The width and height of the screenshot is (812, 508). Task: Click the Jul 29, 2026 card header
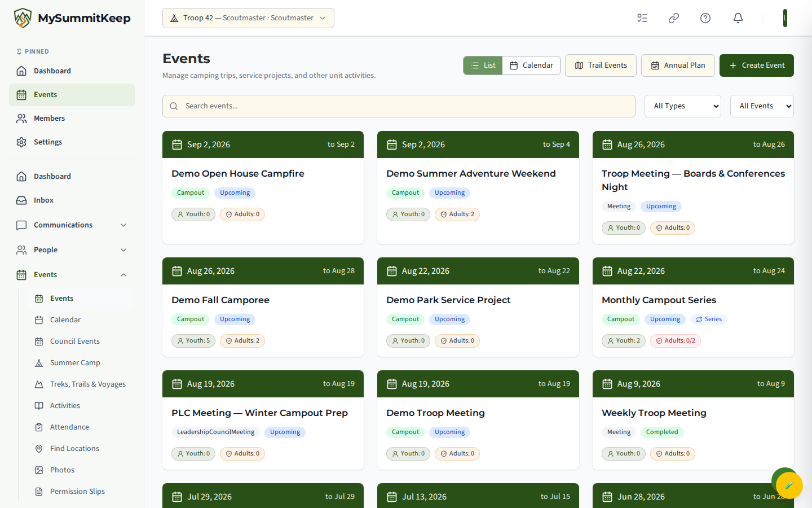pyautogui.click(x=263, y=496)
